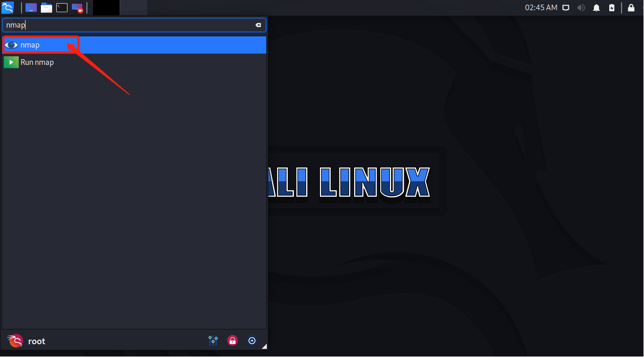Show notifications via the bell icon
644x357 pixels.
pyautogui.click(x=596, y=8)
